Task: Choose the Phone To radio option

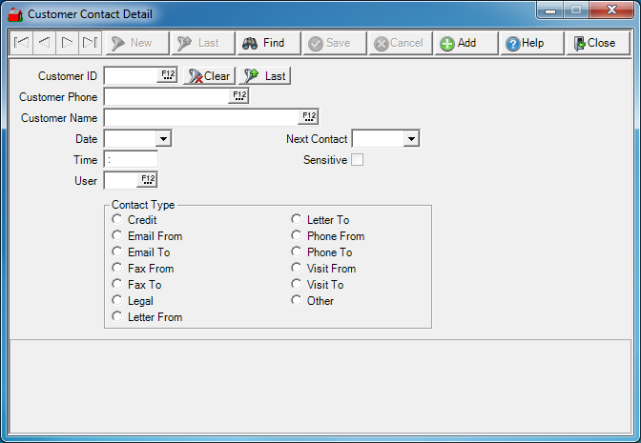Action: tap(297, 253)
